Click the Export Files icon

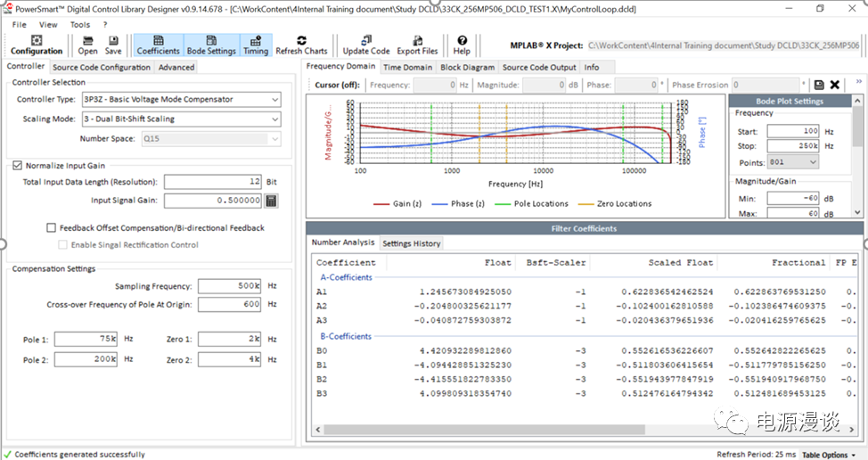tap(417, 45)
